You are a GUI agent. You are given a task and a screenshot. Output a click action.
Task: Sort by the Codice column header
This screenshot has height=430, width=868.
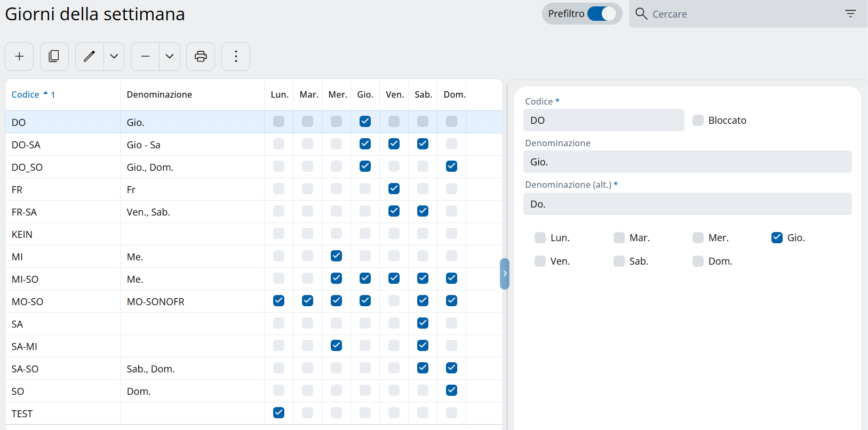coord(26,94)
